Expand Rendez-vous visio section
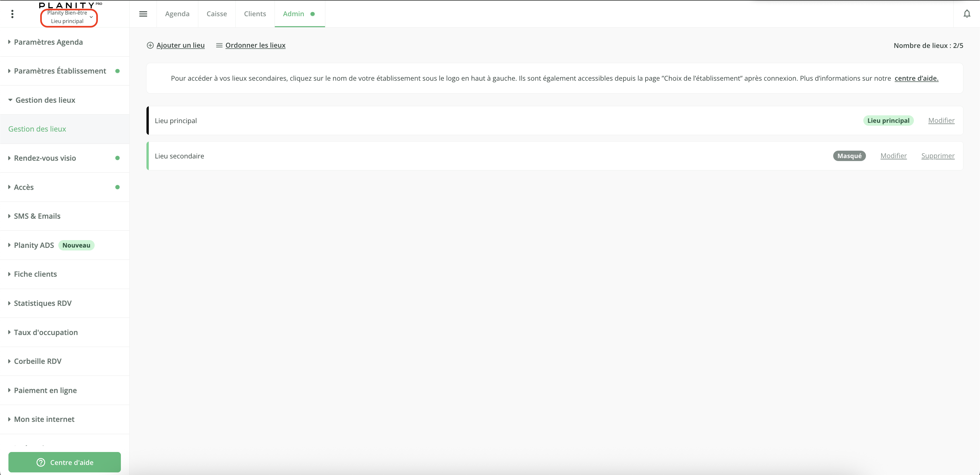This screenshot has width=980, height=475. [x=45, y=158]
